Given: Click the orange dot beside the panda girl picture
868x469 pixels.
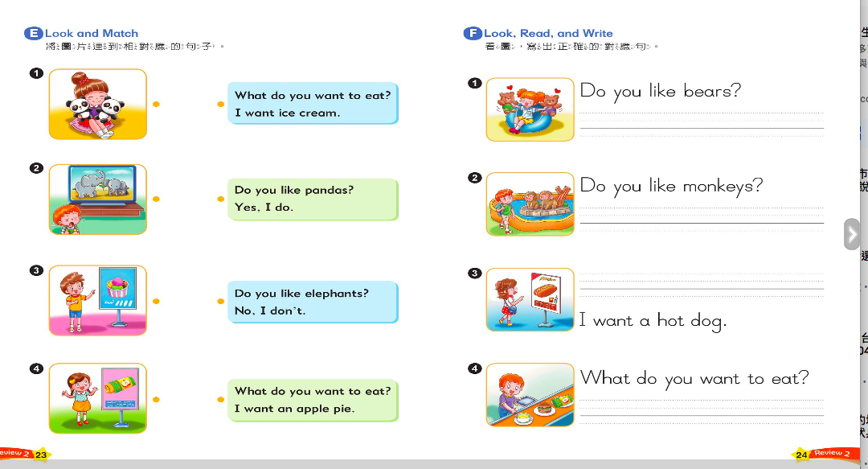Looking at the screenshot, I should click(157, 104).
